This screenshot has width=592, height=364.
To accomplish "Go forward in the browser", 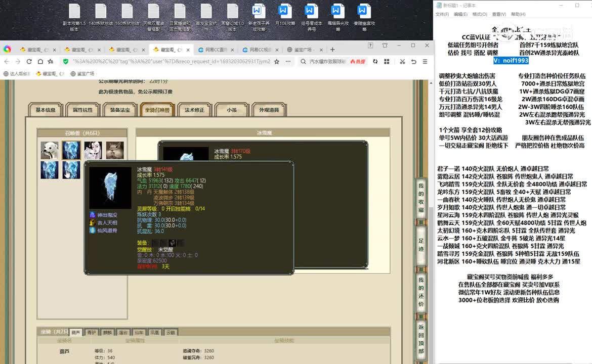I will [18, 62].
